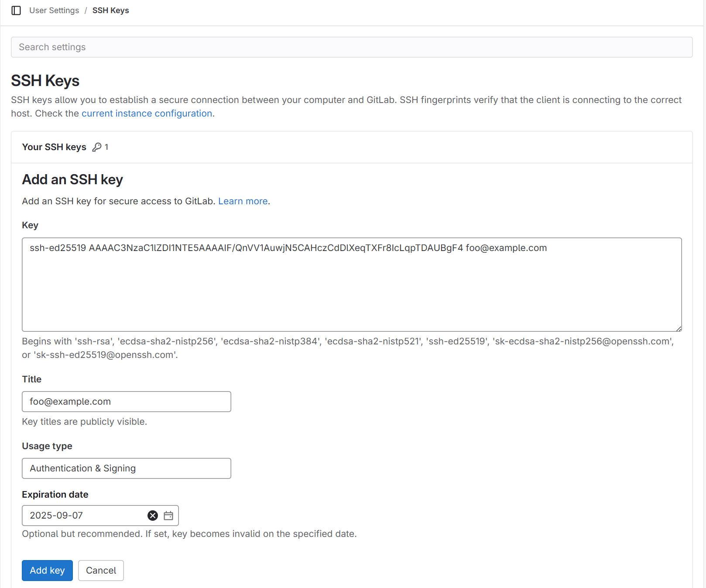Click the Expiration date label
The height and width of the screenshot is (588, 706).
pyautogui.click(x=55, y=495)
